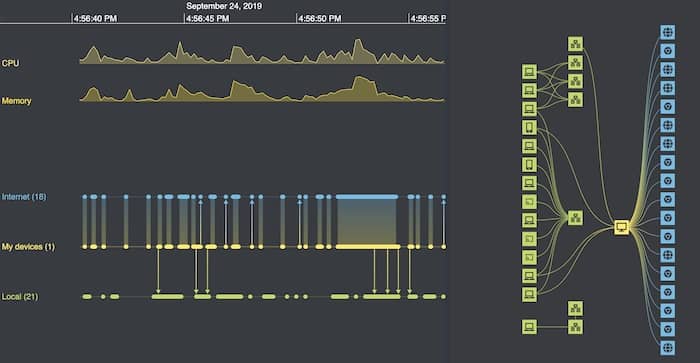700x363 pixels.
Task: Click the widest yellow bar on My devices row
Action: coord(368,246)
